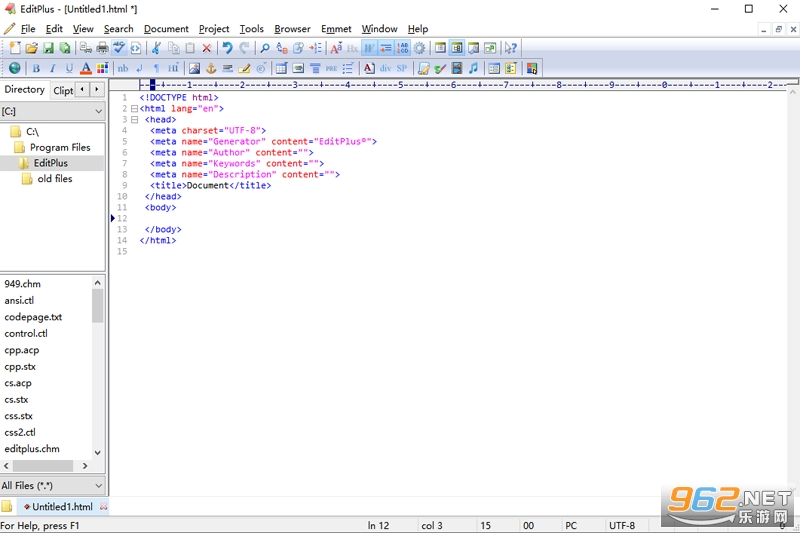800x533 pixels.
Task: Click the left tab-scroll arrow beside Cliptext
Action: 82,89
